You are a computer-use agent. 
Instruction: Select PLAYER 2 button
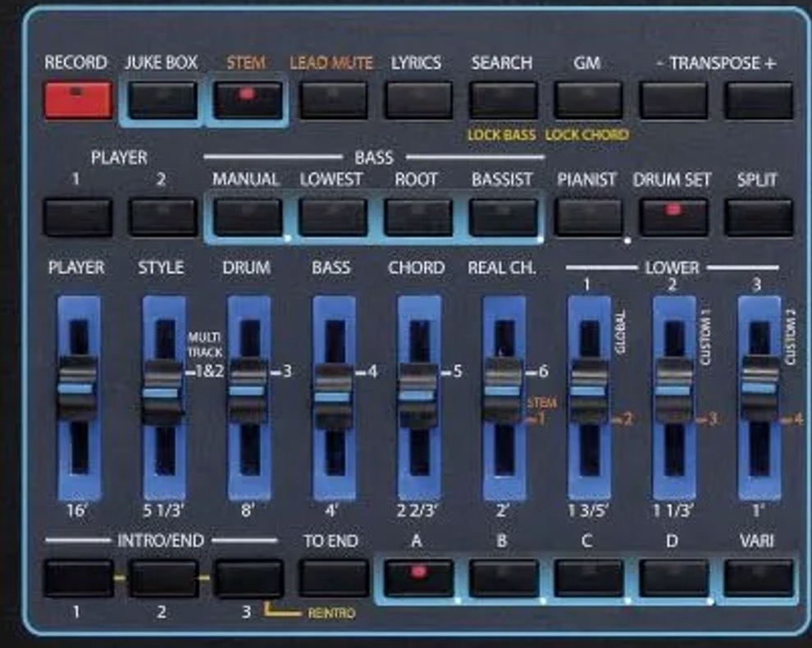[x=162, y=217]
